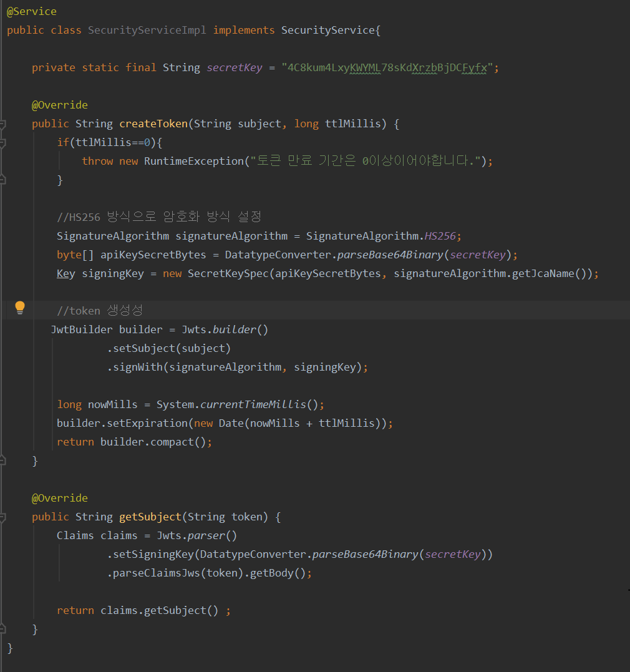Screen dimensions: 630x672
Task: Click italic parser() after Jwts
Action: click(212, 536)
